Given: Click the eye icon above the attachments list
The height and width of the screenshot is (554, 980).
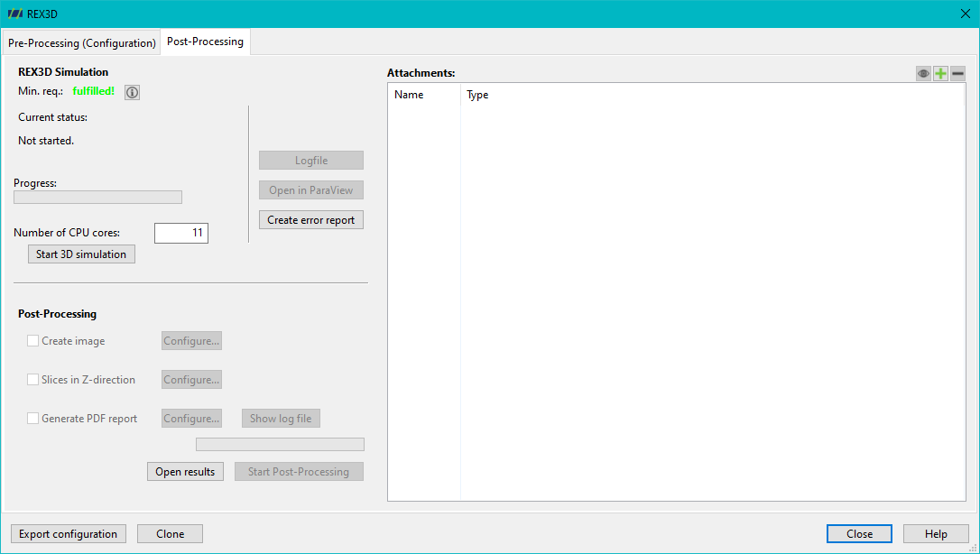Looking at the screenshot, I should (923, 74).
